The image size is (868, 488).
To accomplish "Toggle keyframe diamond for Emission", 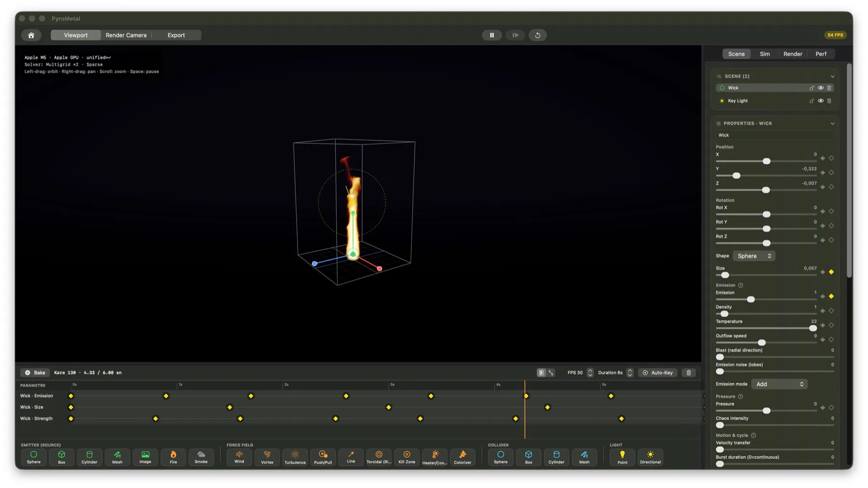I will click(x=831, y=297).
